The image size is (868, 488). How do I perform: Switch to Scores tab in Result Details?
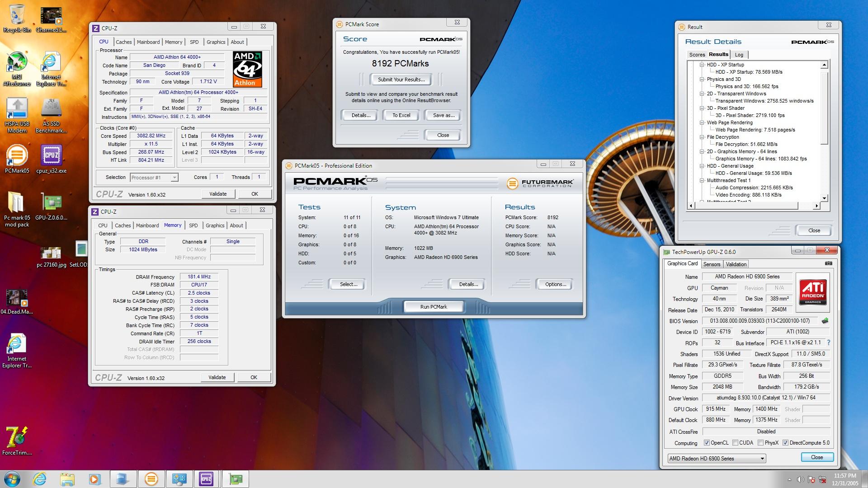697,55
